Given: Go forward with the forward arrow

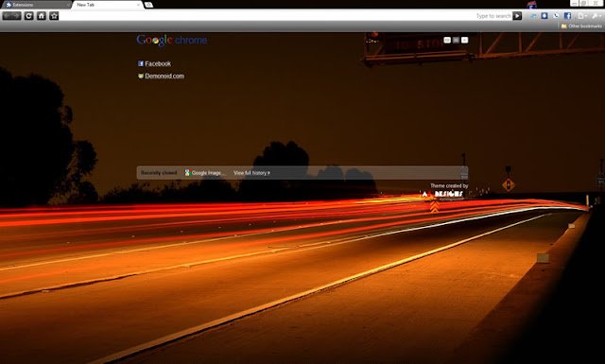Looking at the screenshot, I should point(17,16).
